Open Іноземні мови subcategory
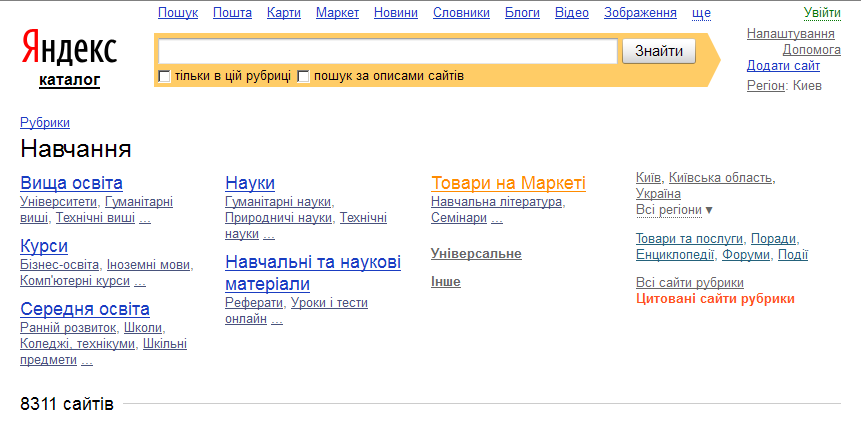This screenshot has height=422, width=861. coord(148,265)
